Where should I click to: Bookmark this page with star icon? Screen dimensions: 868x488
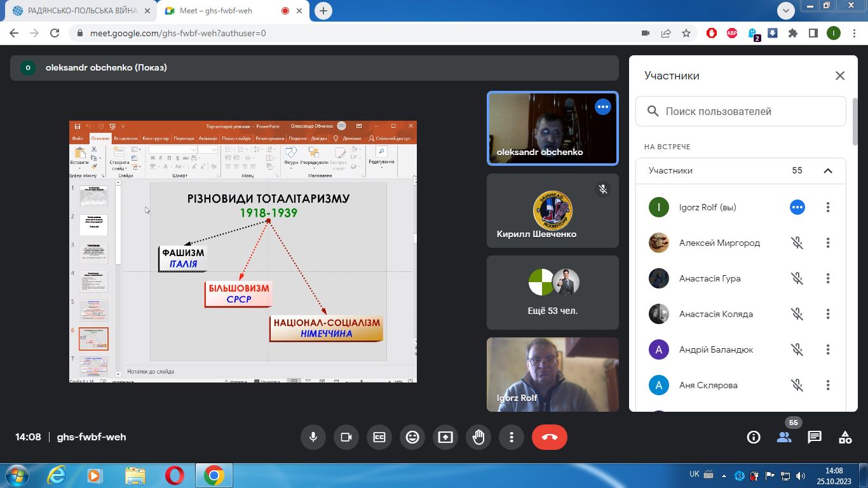click(x=686, y=33)
